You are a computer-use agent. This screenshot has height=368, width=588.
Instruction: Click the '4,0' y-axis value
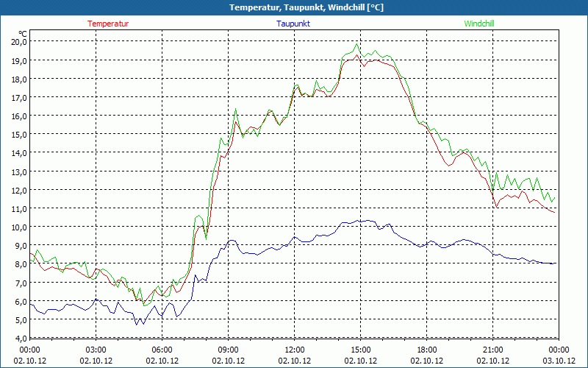[x=21, y=339]
